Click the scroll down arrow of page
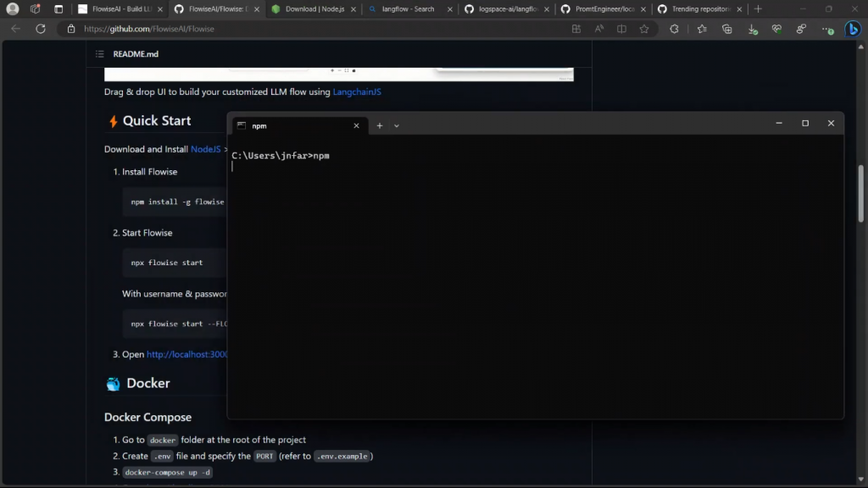Viewport: 868px width, 488px height. coord(861,480)
